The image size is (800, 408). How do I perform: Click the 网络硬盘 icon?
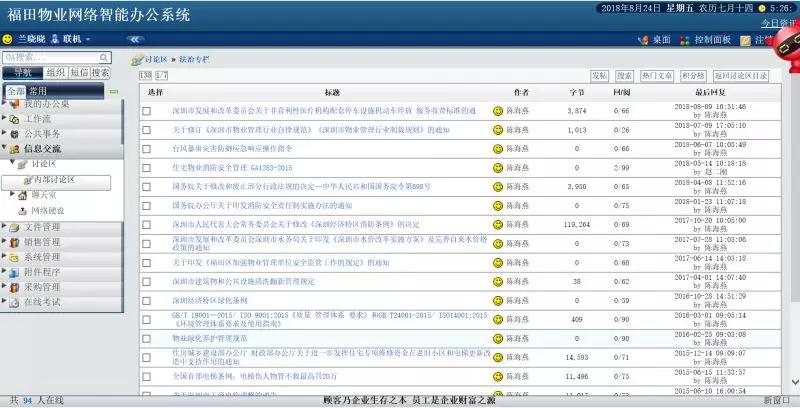tap(22, 211)
